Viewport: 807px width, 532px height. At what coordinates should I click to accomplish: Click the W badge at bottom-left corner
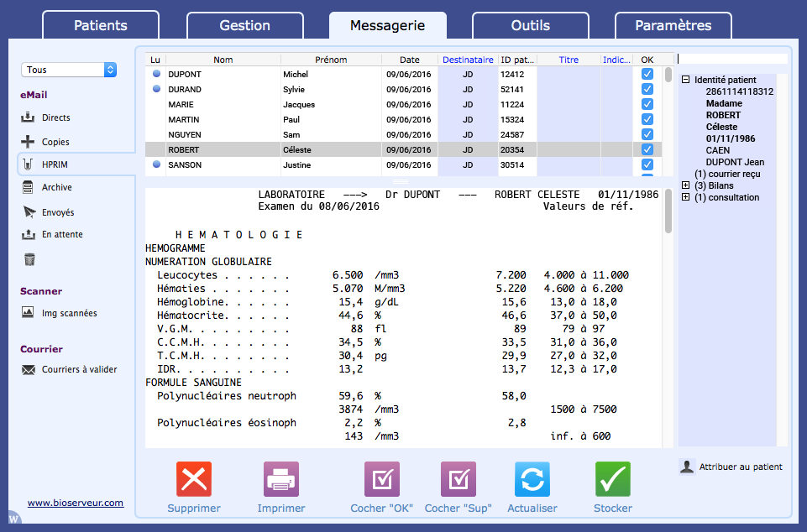(x=13, y=519)
